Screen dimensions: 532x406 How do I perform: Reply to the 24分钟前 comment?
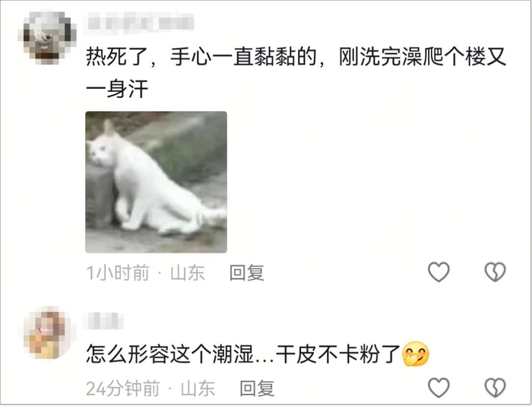(257, 389)
